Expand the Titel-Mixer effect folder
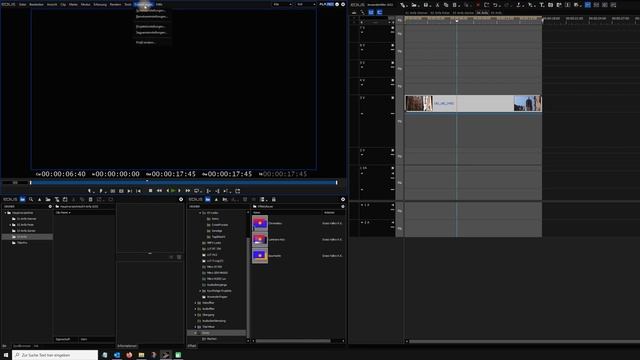This screenshot has height=360, width=640. (195, 327)
